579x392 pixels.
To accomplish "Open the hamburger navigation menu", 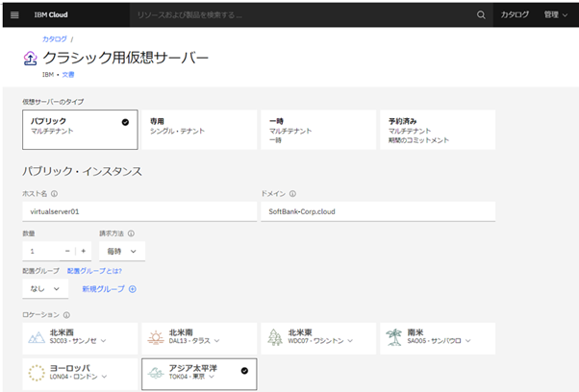I will [x=13, y=15].
